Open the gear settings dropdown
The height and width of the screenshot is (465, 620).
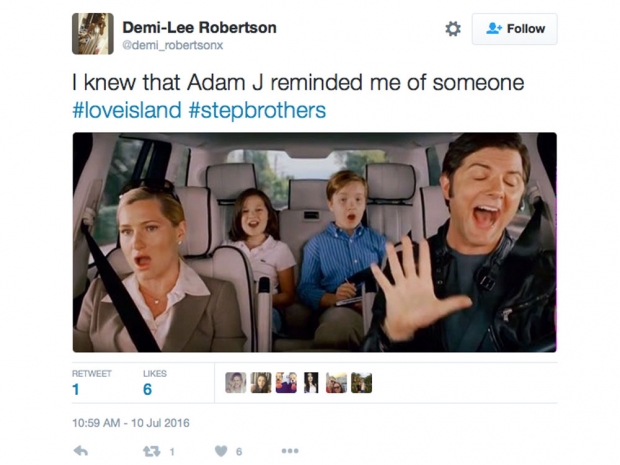(453, 29)
